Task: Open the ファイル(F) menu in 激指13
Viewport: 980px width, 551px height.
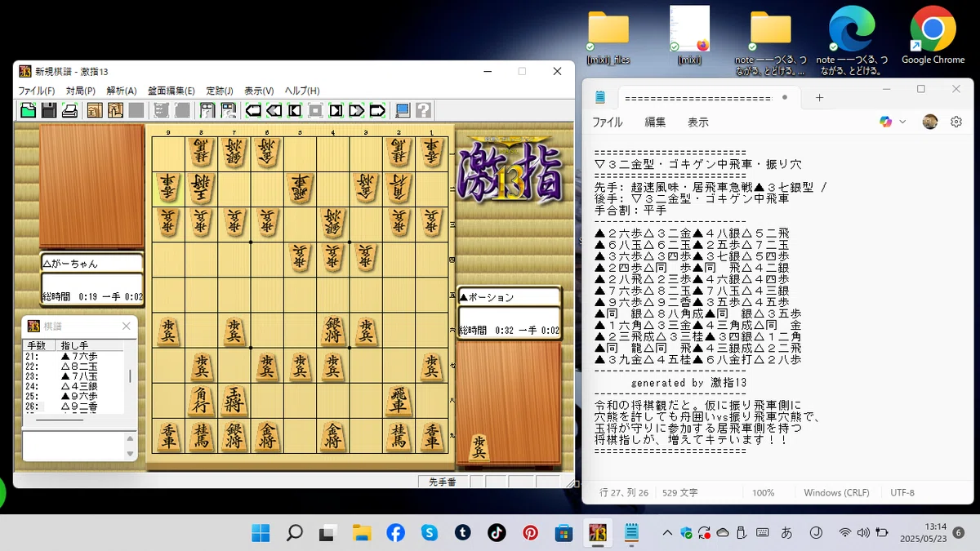Action: [37, 91]
